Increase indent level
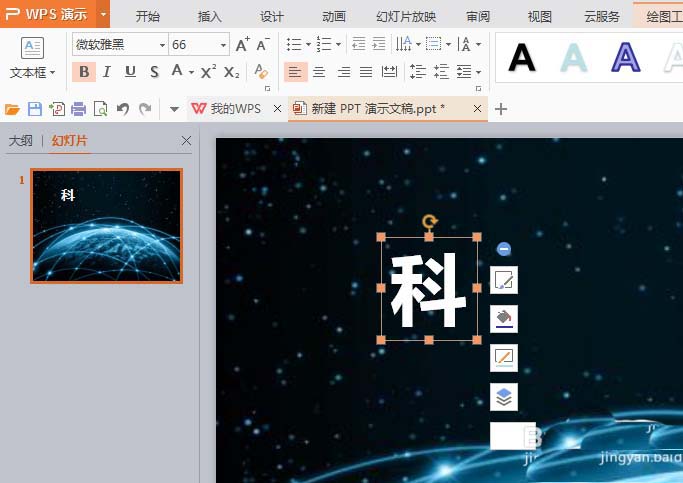This screenshot has width=683, height=483. [x=379, y=44]
